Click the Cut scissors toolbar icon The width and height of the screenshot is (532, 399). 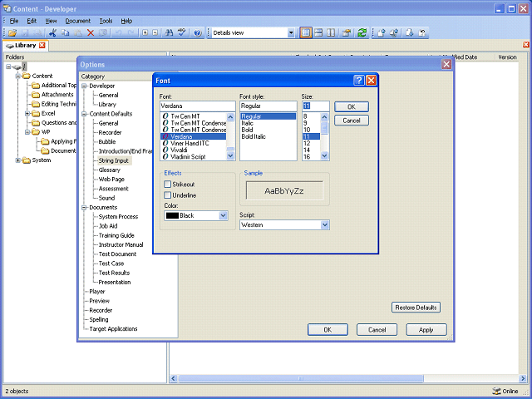(x=52, y=32)
